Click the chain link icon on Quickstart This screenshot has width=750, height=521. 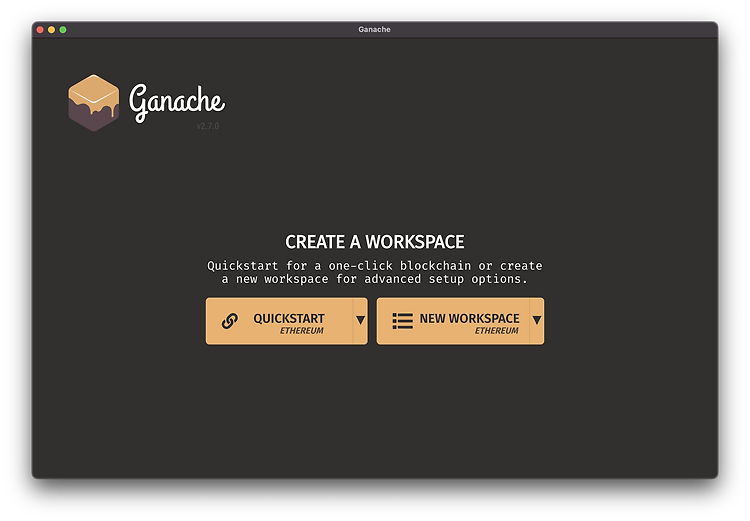click(230, 321)
